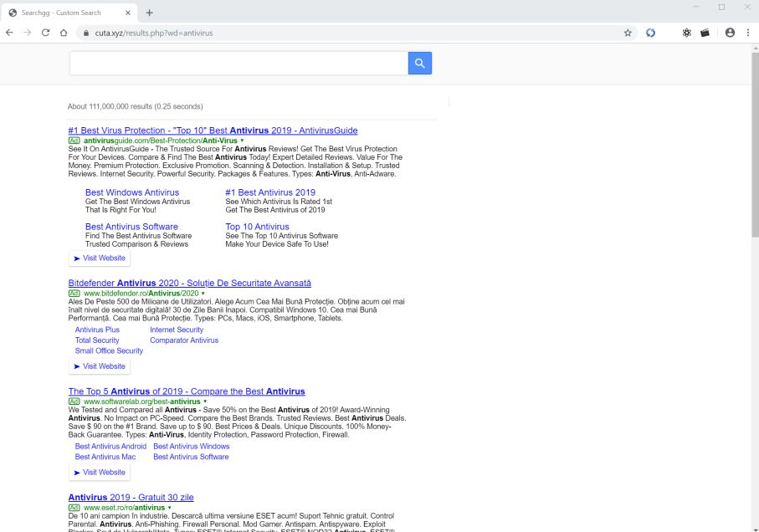Select the Searchgg - Custom Search tab

[69, 13]
